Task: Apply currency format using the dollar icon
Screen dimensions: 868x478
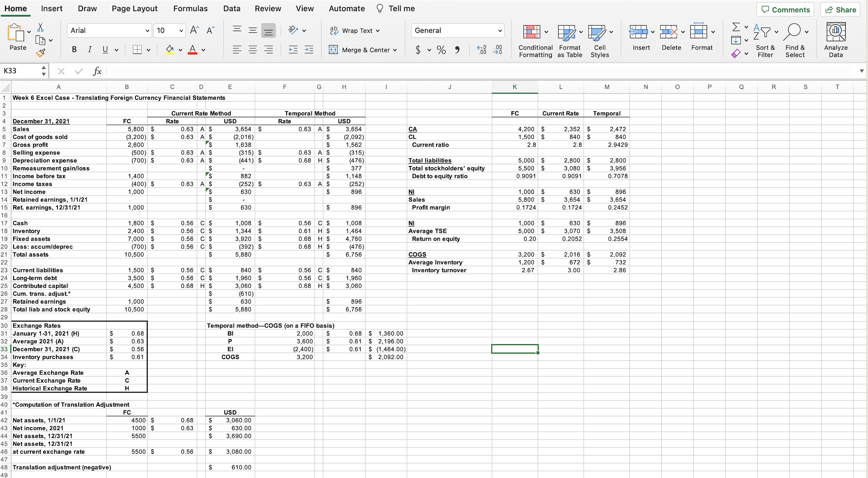Action: click(x=418, y=49)
